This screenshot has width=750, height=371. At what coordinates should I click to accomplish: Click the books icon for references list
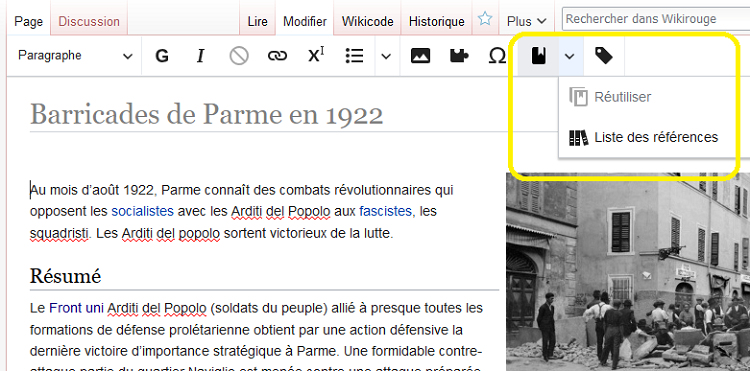point(578,138)
